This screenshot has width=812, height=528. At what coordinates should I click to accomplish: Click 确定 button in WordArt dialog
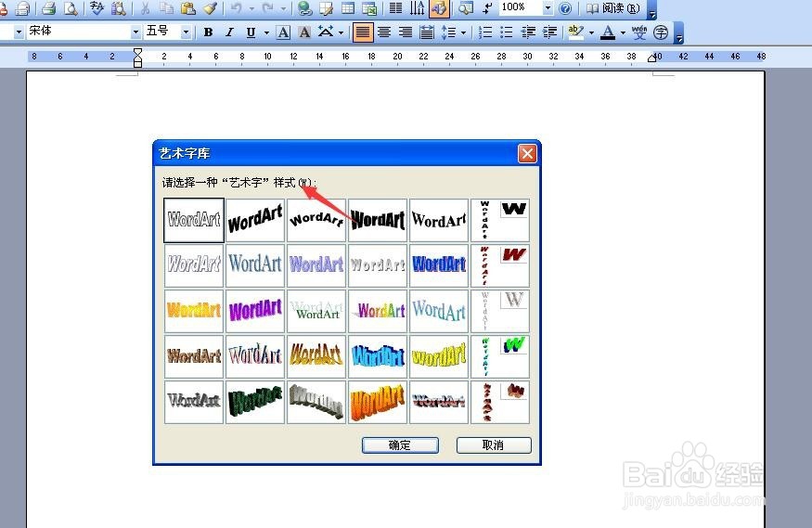click(400, 445)
